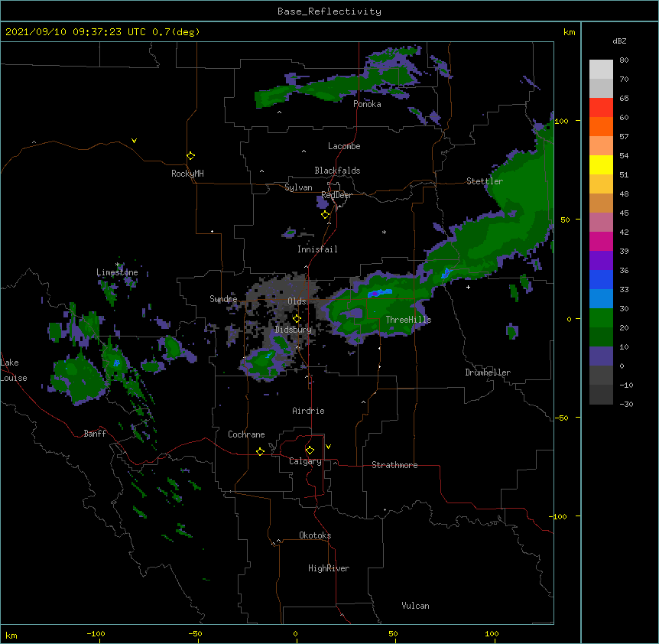
Task: Click the HighRiver town label
Action: pos(329,568)
